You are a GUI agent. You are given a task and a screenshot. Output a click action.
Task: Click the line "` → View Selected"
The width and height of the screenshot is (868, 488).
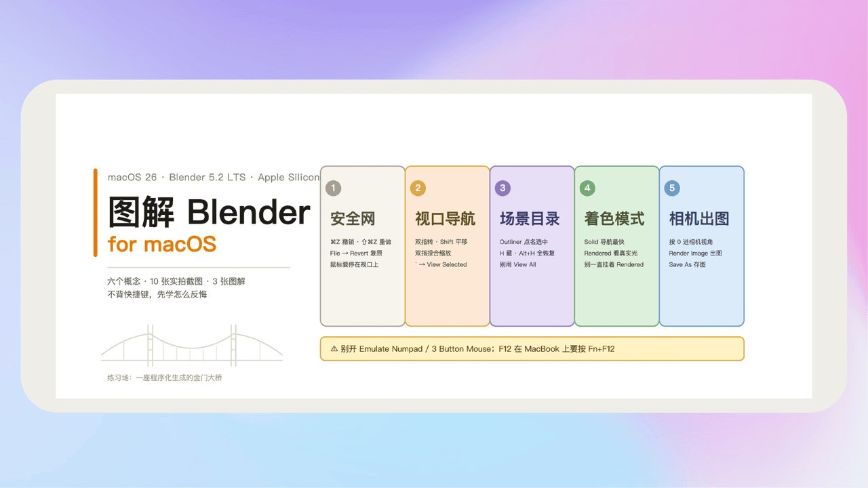441,265
